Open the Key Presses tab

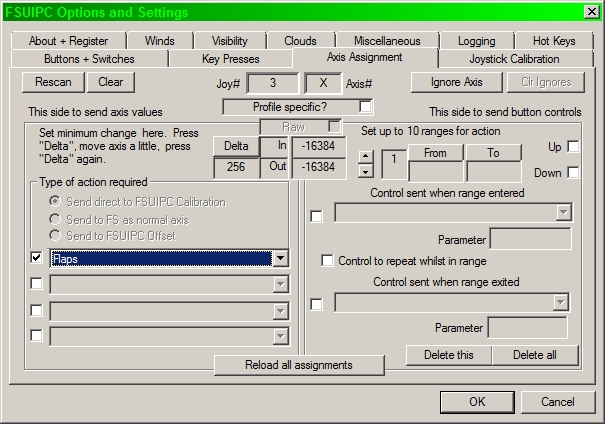tap(230, 59)
